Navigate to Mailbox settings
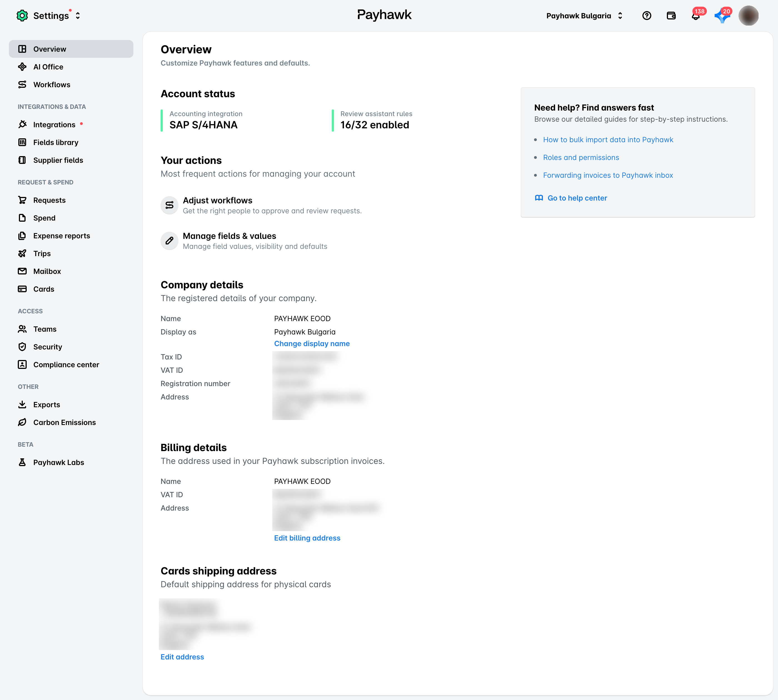The image size is (778, 700). (71, 271)
